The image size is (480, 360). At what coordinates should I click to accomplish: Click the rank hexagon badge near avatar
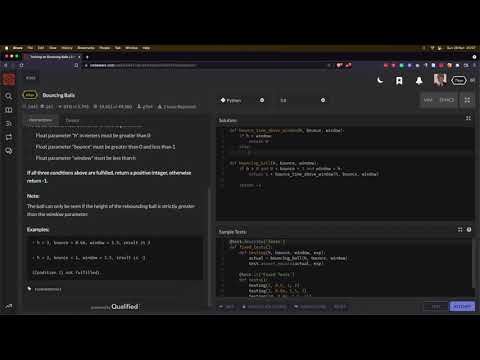(x=459, y=80)
